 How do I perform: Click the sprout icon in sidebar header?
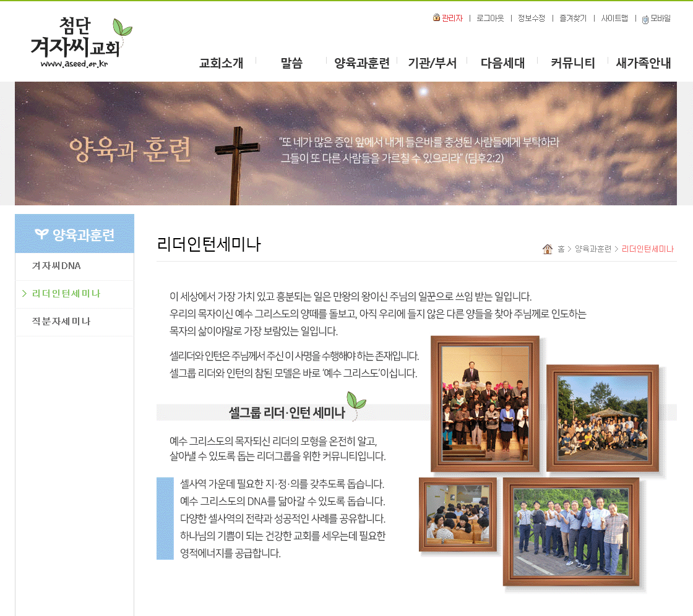point(41,234)
